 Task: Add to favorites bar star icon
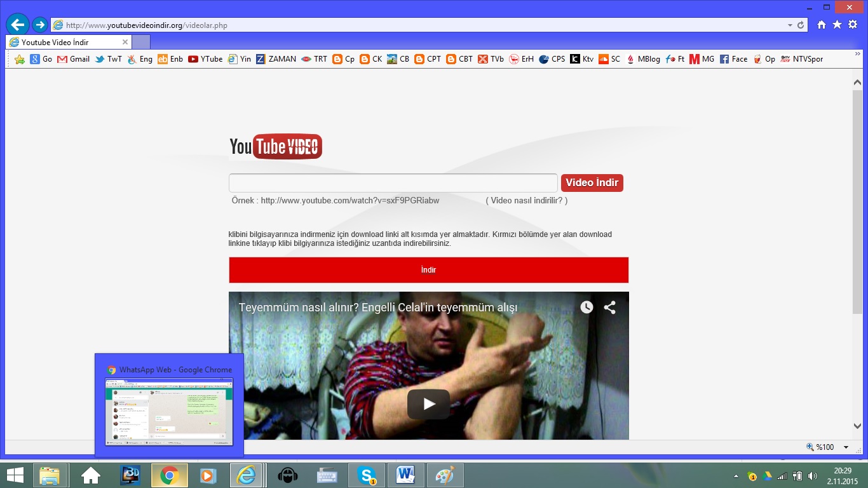[20, 59]
